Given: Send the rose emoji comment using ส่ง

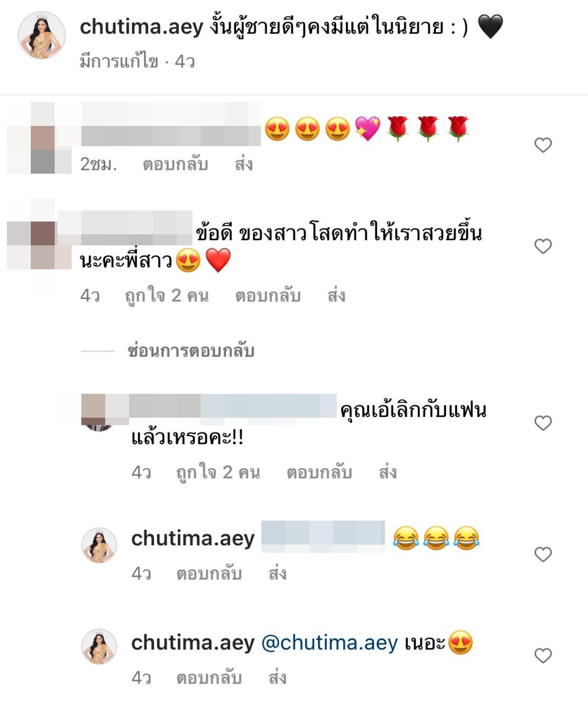Looking at the screenshot, I should pos(244,164).
